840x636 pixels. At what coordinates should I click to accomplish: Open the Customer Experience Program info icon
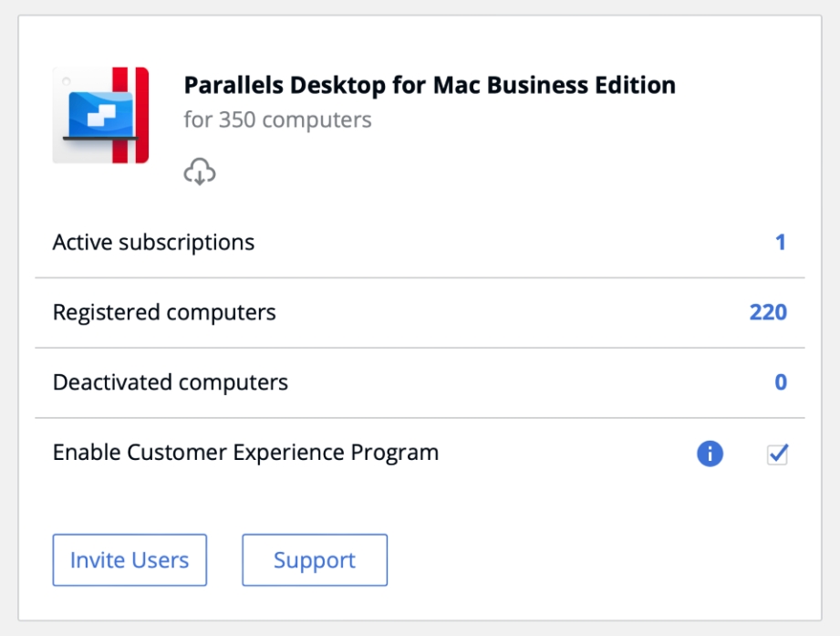coord(710,454)
